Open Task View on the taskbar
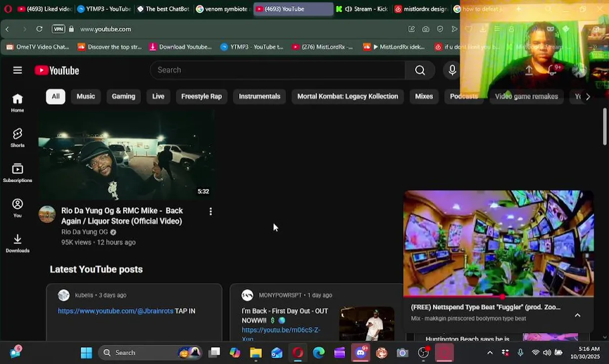This screenshot has height=364, width=609. pos(214,352)
